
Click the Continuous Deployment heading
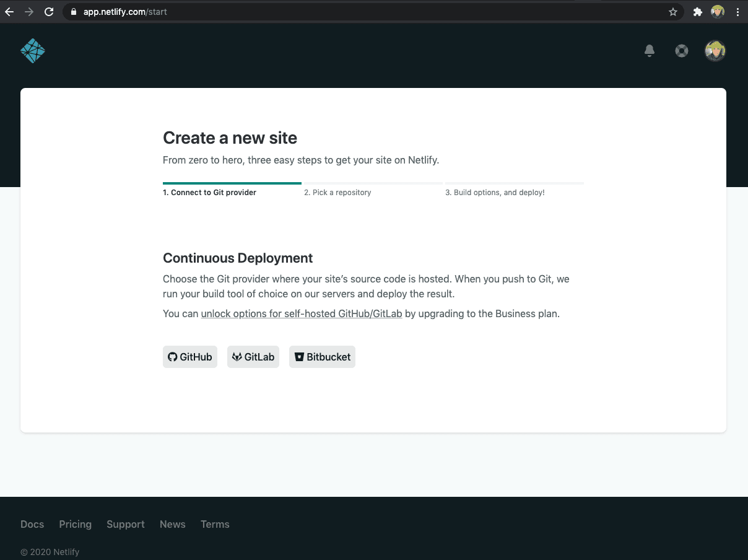coord(238,258)
